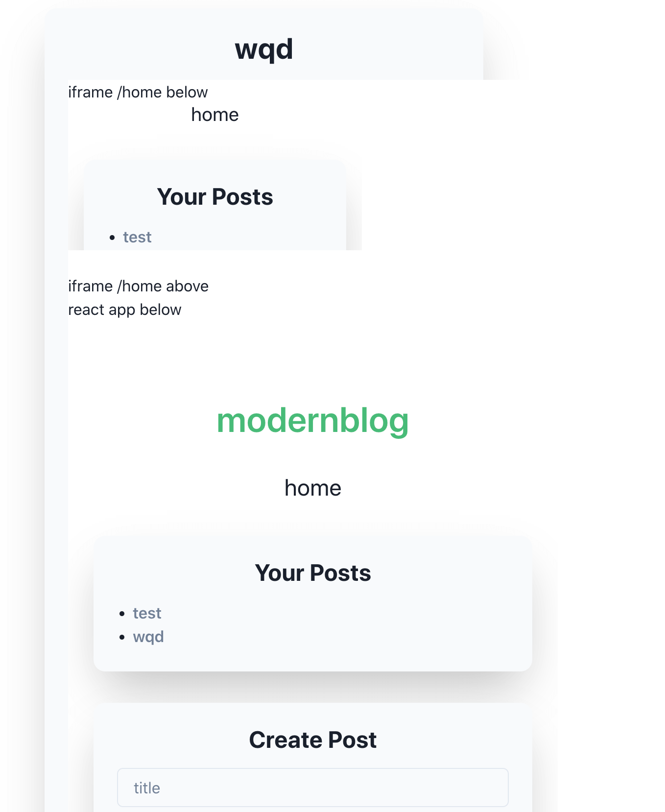Image resolution: width=665 pixels, height=812 pixels.
Task: Focus the title input field
Action: pyautogui.click(x=313, y=788)
